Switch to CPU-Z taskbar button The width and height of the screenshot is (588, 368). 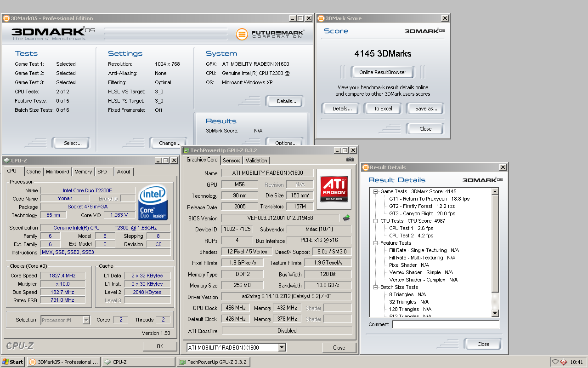coord(139,362)
